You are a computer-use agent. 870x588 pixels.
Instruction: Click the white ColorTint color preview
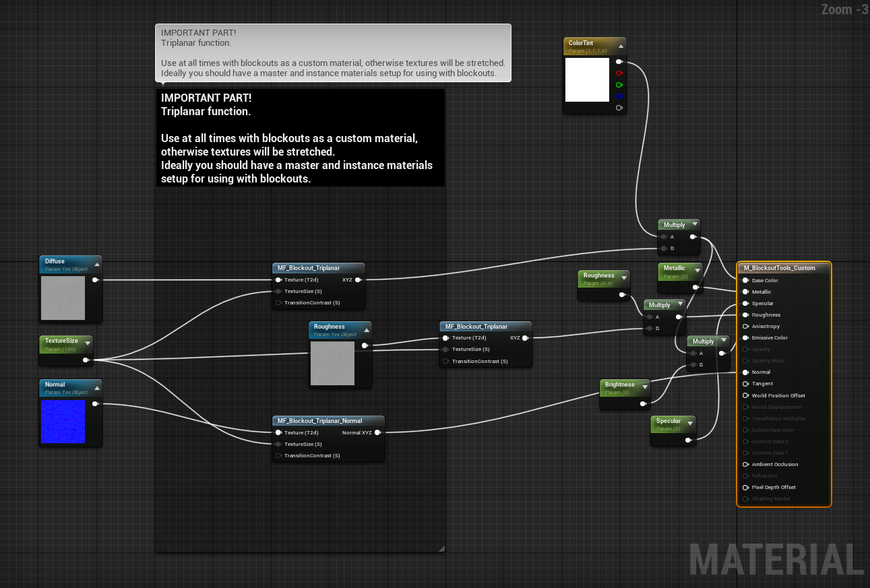point(587,79)
